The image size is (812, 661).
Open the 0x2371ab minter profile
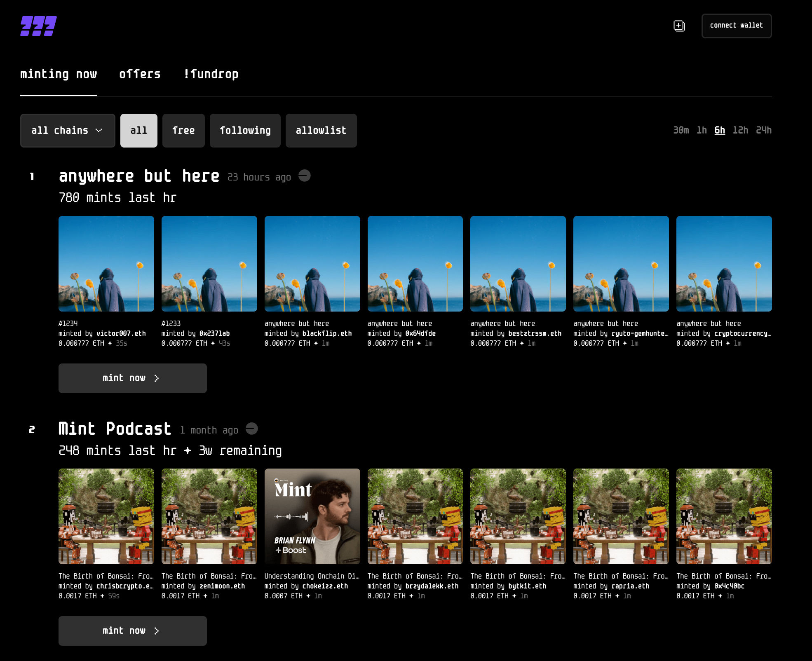click(214, 333)
